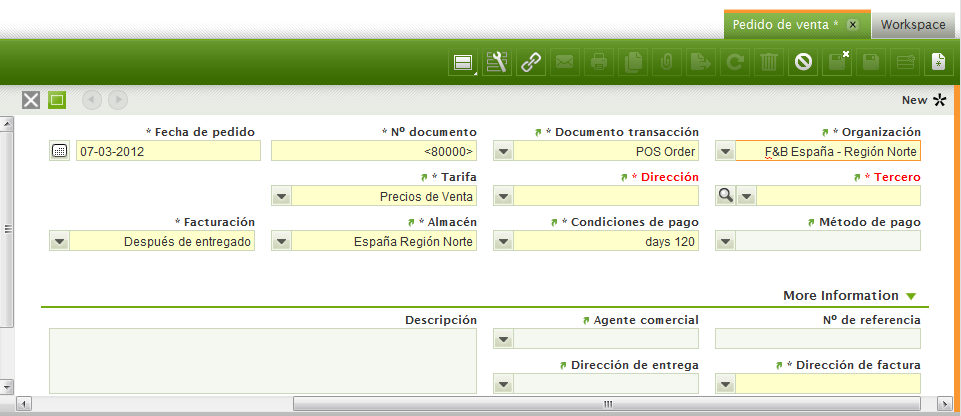
Task: Close the form with the X icon
Action: click(x=31, y=100)
